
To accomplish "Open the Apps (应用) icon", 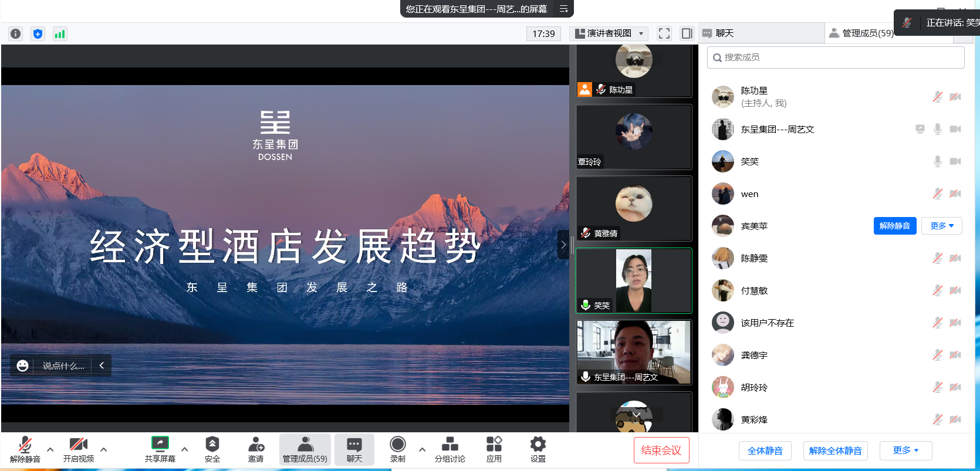I will (x=494, y=449).
